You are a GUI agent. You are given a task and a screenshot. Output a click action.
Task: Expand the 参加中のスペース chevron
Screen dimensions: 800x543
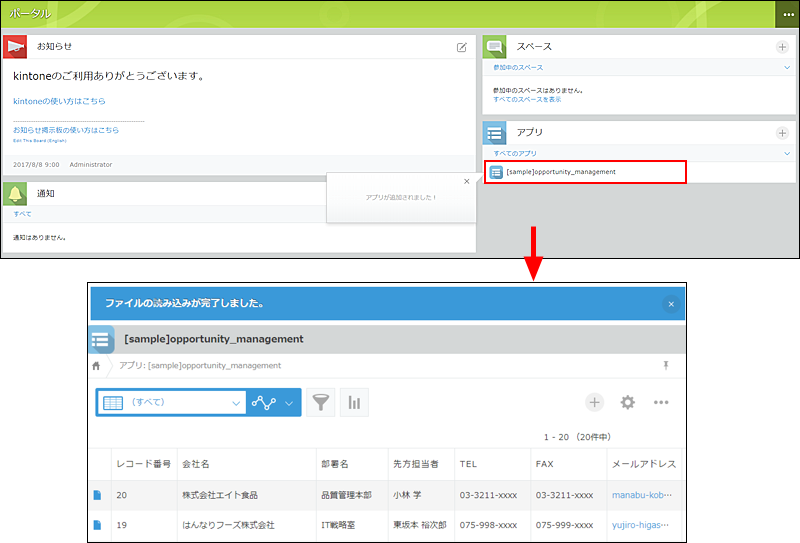pos(787,67)
